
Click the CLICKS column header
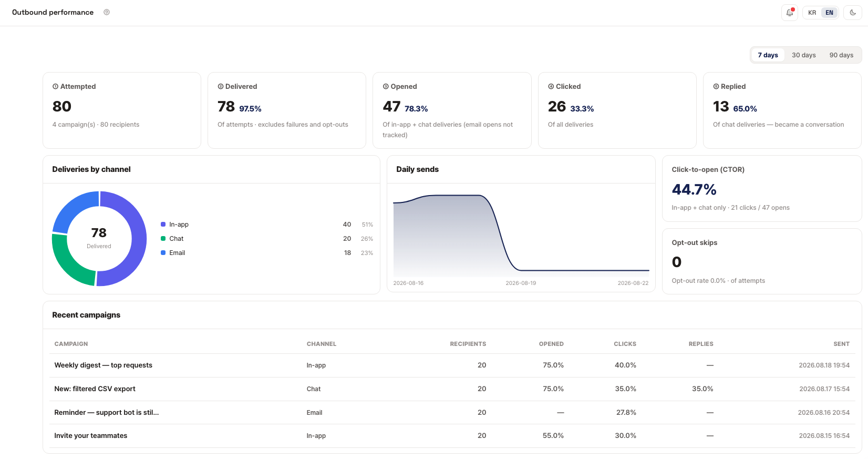pos(625,344)
